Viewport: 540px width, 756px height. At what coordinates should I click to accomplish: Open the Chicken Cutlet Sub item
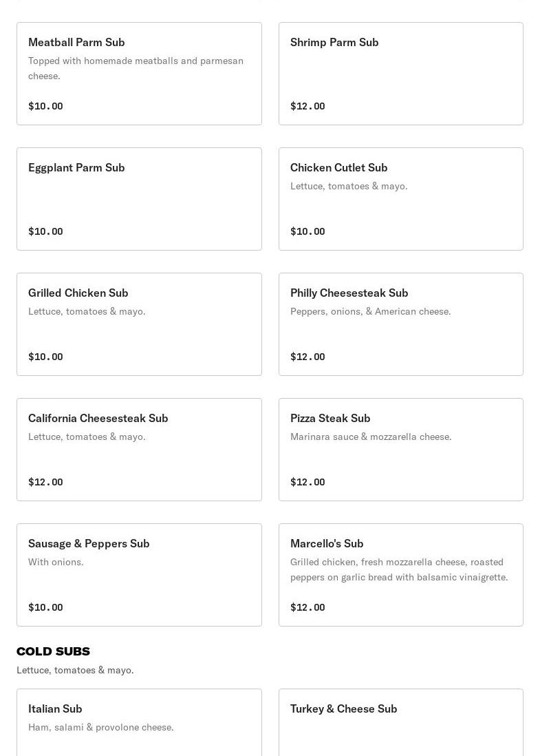pyautogui.click(x=338, y=168)
